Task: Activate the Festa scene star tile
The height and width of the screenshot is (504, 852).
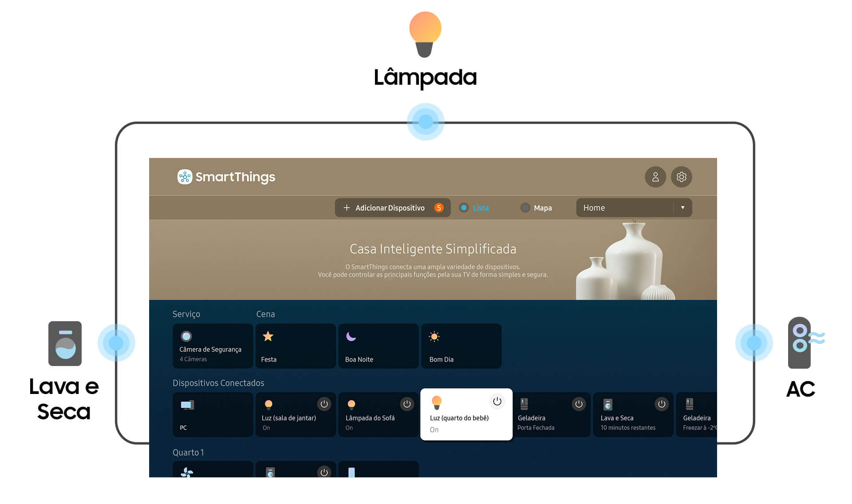Action: tap(296, 346)
